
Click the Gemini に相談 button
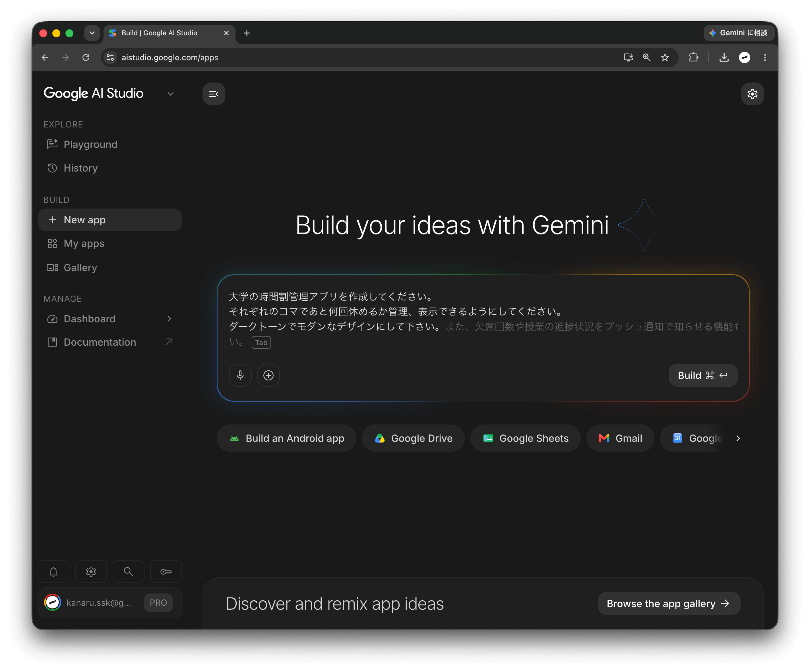pyautogui.click(x=738, y=33)
